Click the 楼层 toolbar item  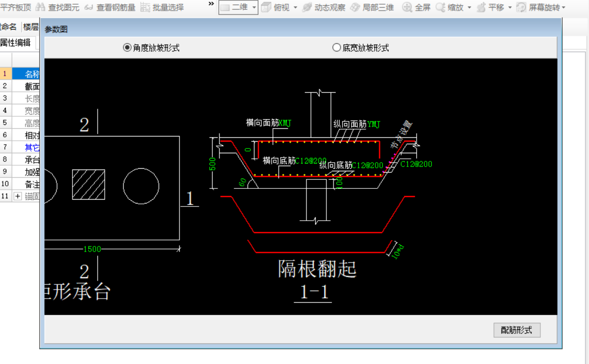click(x=31, y=27)
